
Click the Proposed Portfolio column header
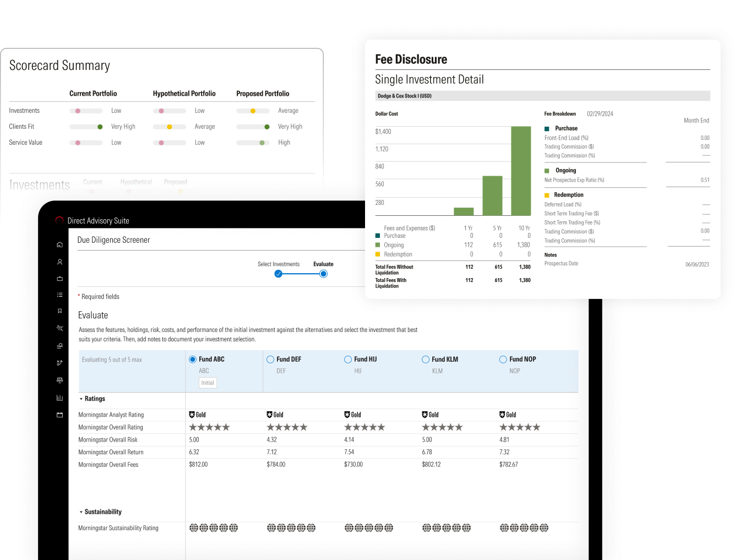[x=263, y=94]
